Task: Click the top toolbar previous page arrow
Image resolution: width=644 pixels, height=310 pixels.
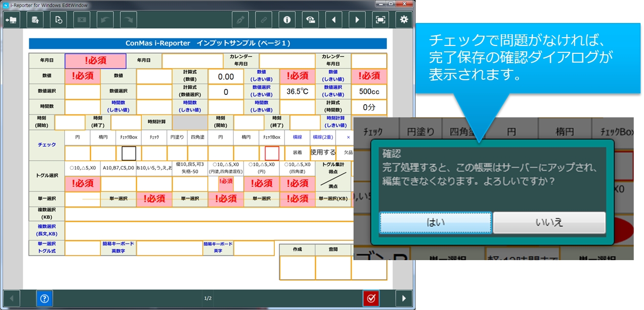Action: pyautogui.click(x=333, y=20)
